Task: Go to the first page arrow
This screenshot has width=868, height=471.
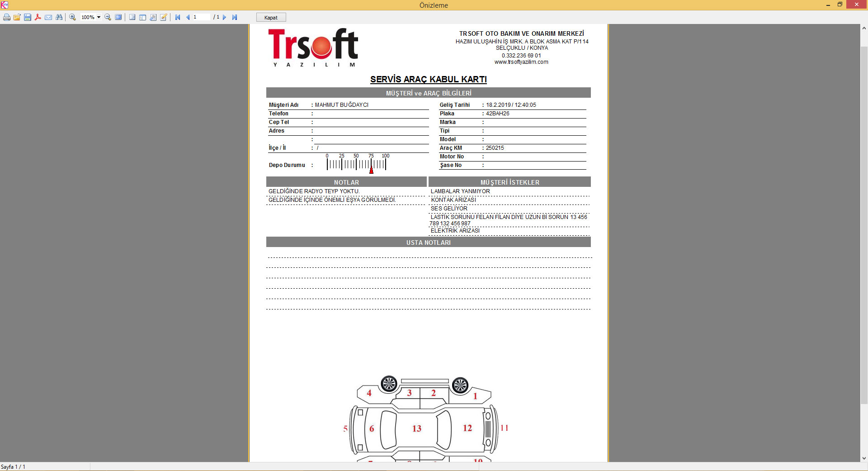Action: (x=178, y=17)
